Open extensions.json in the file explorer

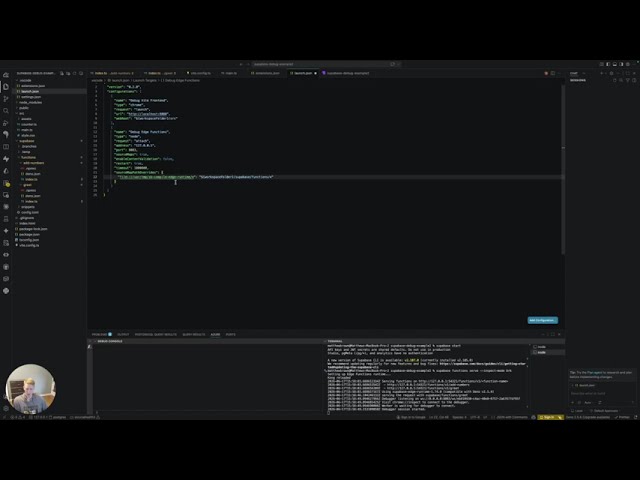click(50, 86)
